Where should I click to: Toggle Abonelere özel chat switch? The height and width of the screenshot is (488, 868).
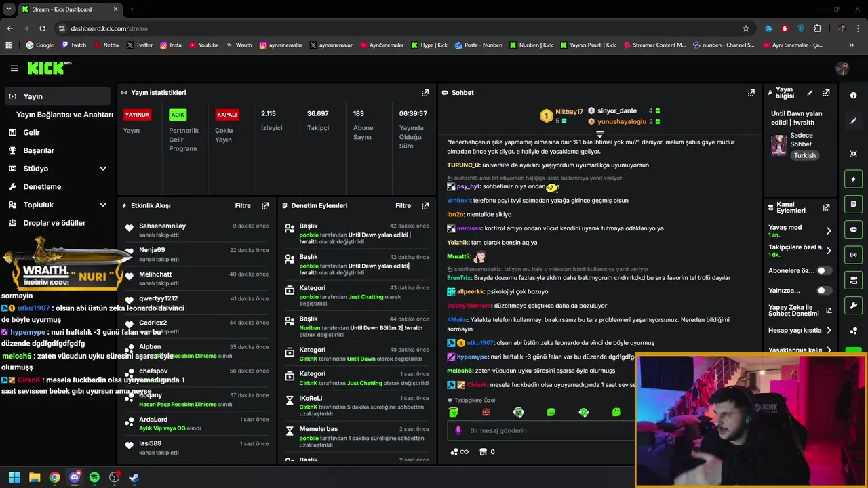824,271
